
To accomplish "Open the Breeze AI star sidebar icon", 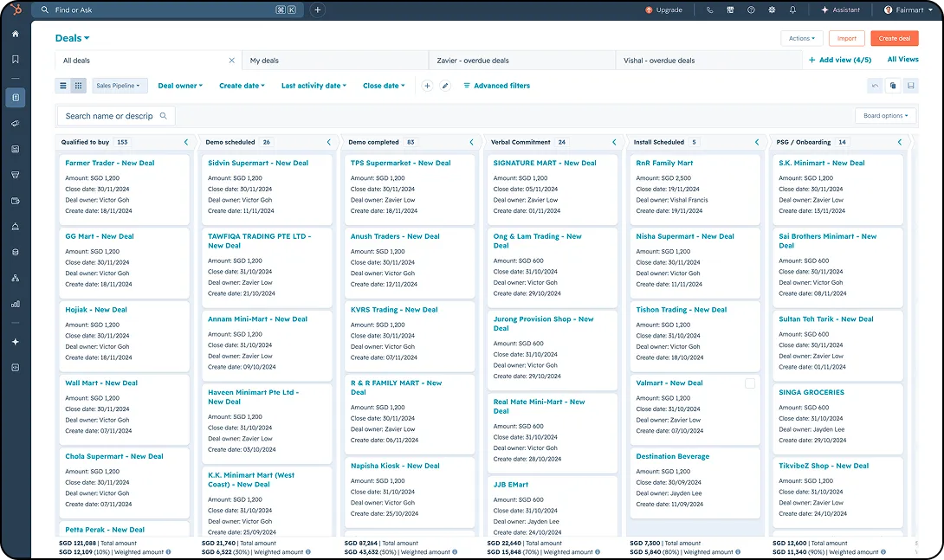I will [16, 342].
